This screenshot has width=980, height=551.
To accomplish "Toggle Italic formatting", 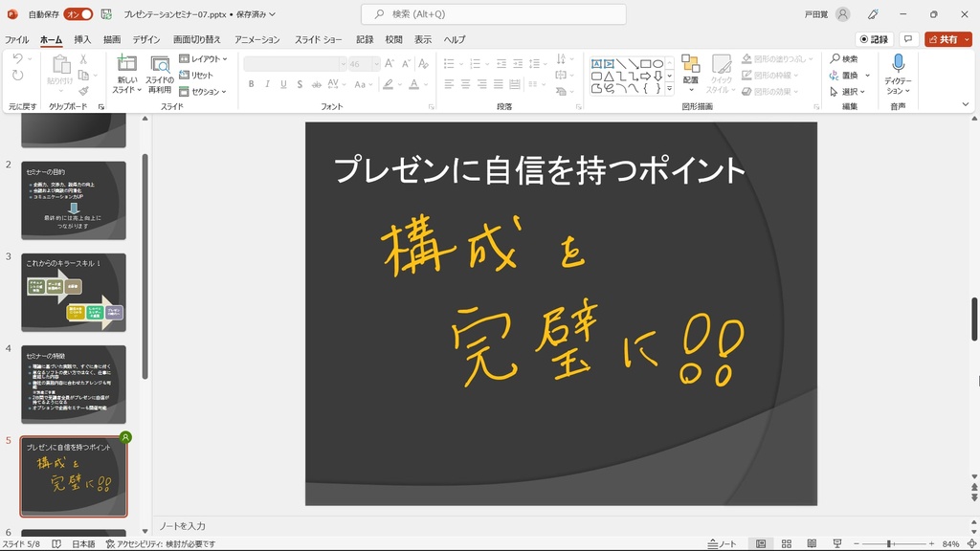I will (x=268, y=84).
